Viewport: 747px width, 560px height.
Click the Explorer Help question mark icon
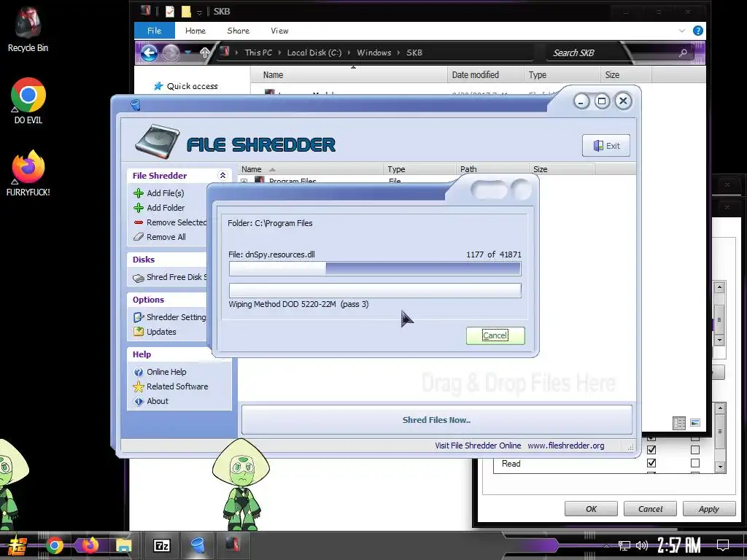click(697, 31)
